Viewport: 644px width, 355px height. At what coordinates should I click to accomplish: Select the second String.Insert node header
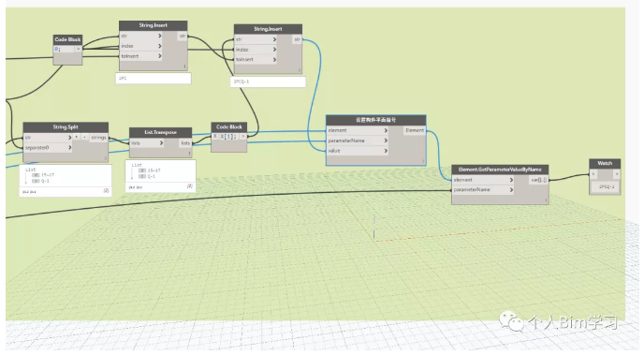click(x=269, y=29)
